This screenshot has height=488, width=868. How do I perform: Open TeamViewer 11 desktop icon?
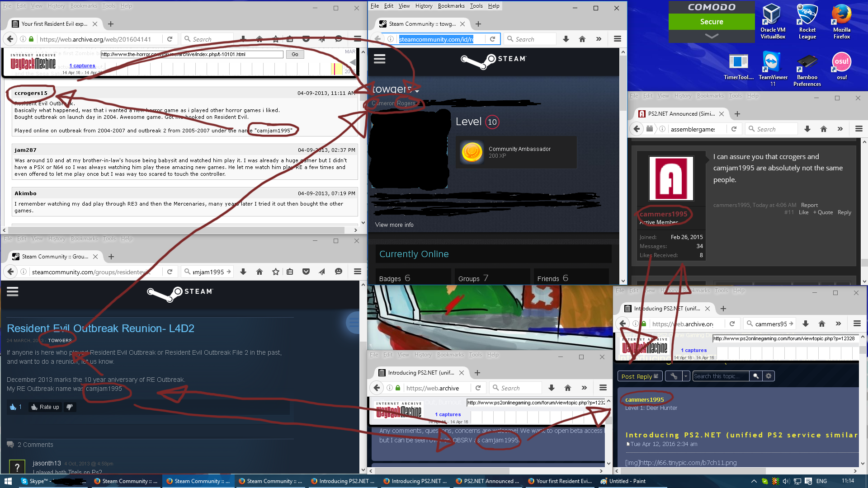point(773,69)
